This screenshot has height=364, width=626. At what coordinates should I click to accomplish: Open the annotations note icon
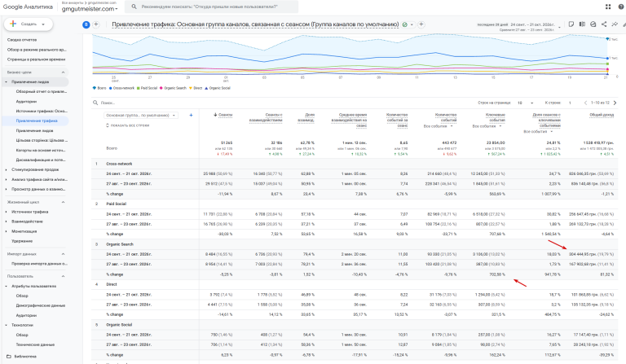tap(571, 24)
